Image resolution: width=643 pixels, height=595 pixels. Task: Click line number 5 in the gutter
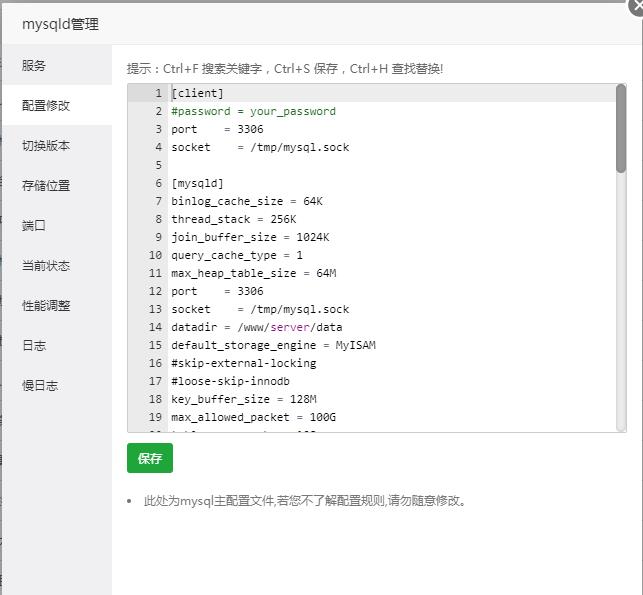(x=159, y=165)
